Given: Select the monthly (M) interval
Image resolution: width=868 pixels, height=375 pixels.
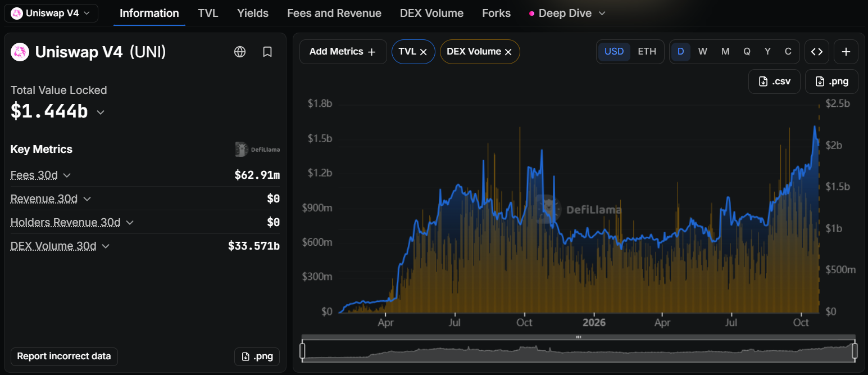Looking at the screenshot, I should click(725, 52).
